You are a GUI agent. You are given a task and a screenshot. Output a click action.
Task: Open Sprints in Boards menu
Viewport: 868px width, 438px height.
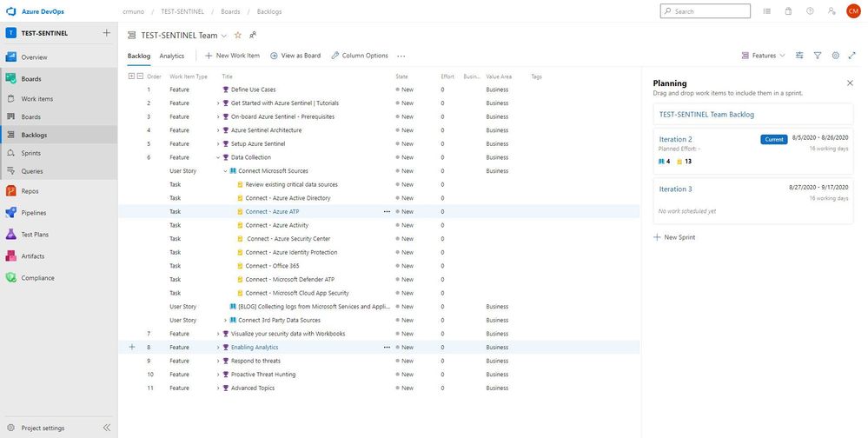(30, 153)
